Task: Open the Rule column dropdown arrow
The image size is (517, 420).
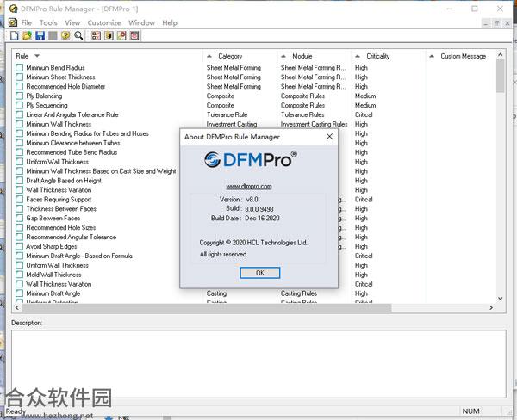Action: pos(37,56)
